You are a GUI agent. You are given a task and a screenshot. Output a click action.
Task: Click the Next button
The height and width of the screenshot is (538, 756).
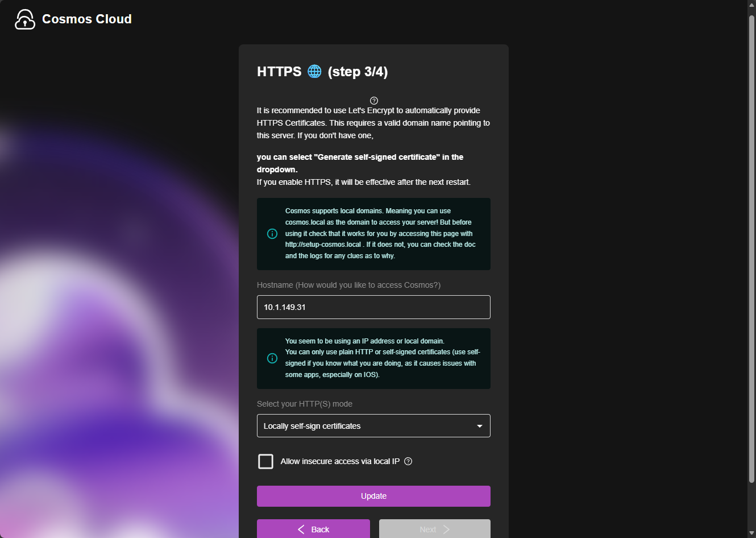click(435, 529)
